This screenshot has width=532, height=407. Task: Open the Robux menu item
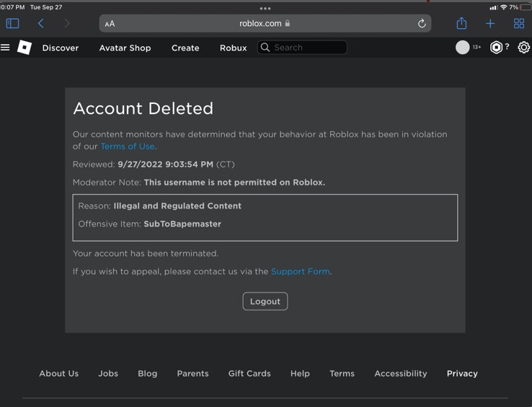[233, 48]
